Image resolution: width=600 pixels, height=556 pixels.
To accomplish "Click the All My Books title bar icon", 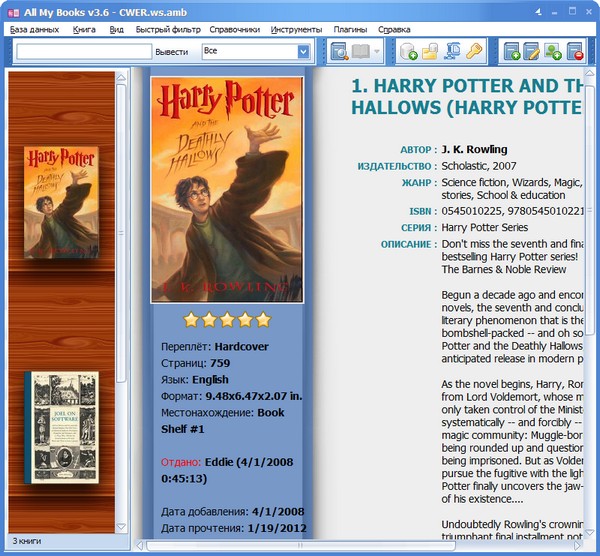I will click(13, 13).
